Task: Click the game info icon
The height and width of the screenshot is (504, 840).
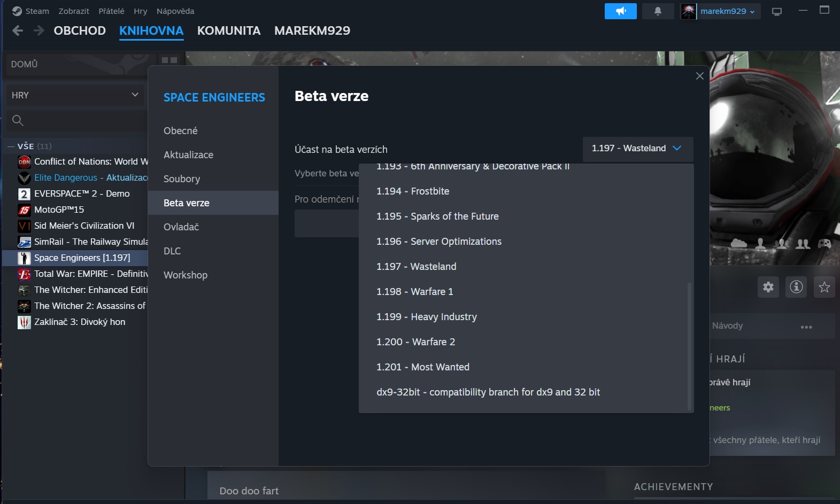Action: pyautogui.click(x=796, y=287)
